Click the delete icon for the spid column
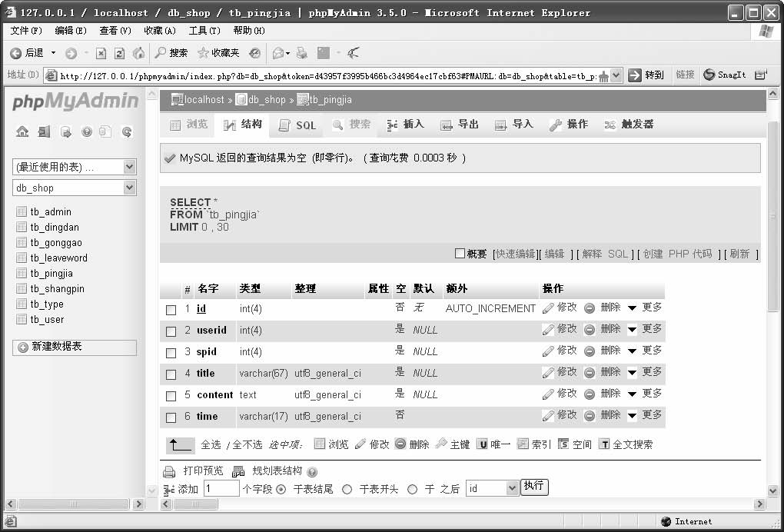 [590, 351]
